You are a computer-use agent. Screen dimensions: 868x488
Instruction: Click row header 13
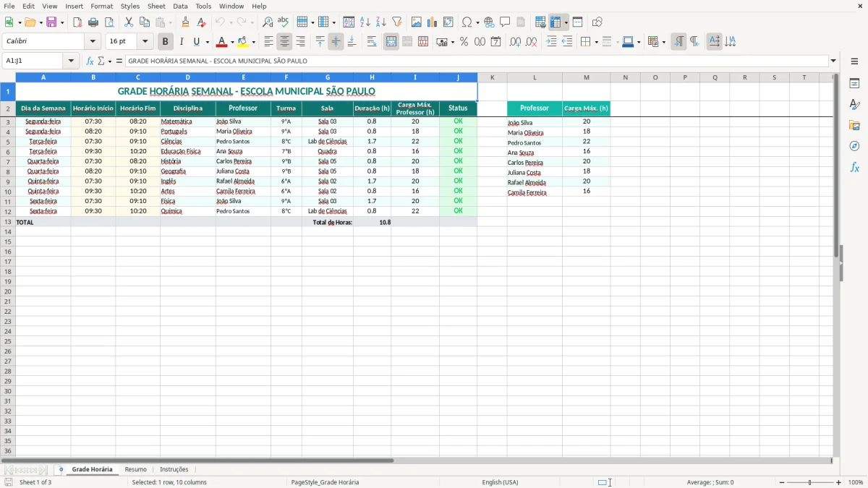pos(8,222)
